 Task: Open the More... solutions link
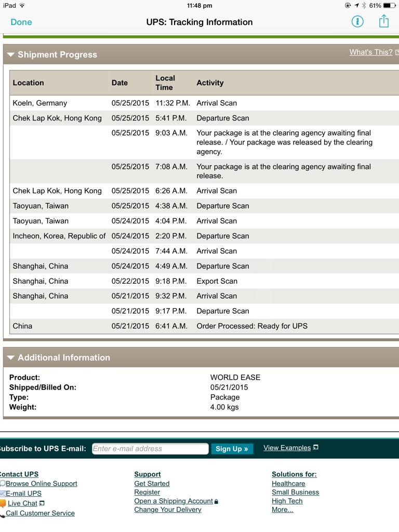[x=282, y=509]
